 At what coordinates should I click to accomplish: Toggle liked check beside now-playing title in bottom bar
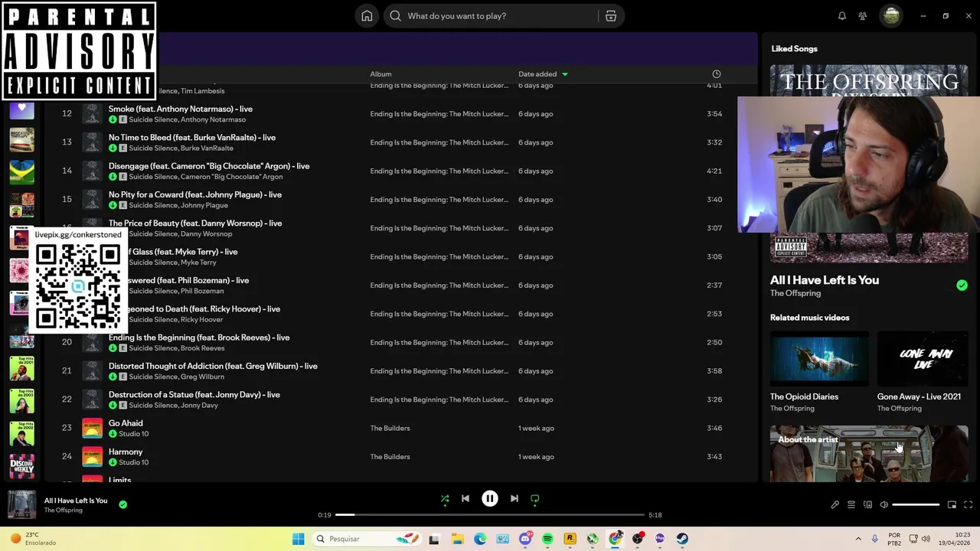[122, 504]
